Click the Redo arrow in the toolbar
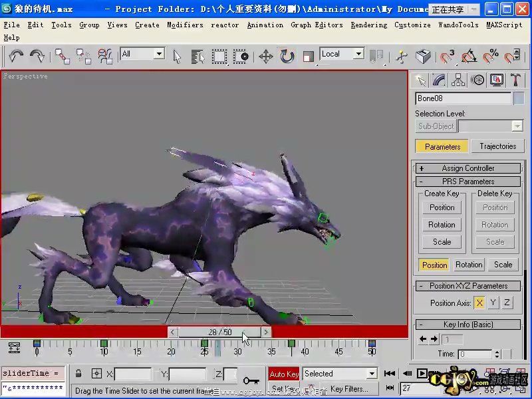This screenshot has height=399, width=532. (x=37, y=56)
